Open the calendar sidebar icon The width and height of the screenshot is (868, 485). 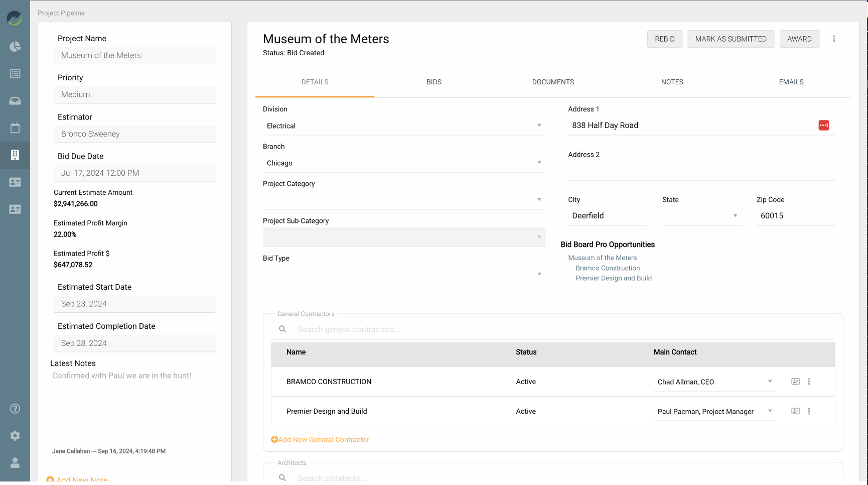(15, 128)
